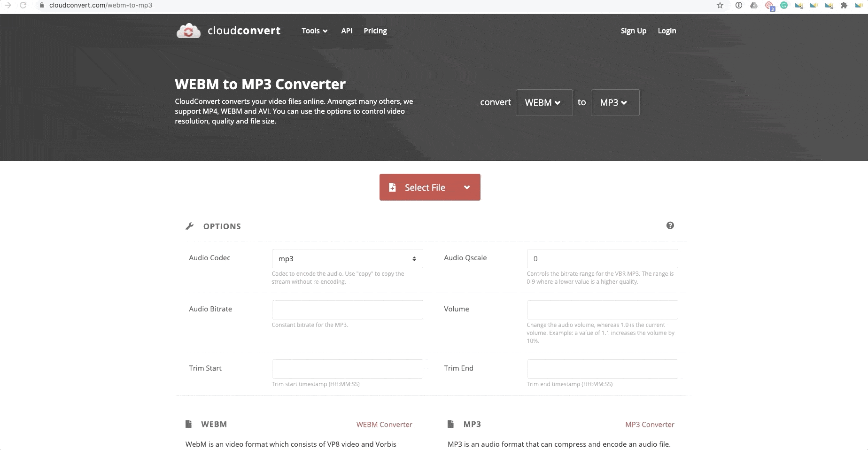Open the API page from the navbar
The width and height of the screenshot is (868, 450).
[347, 31]
